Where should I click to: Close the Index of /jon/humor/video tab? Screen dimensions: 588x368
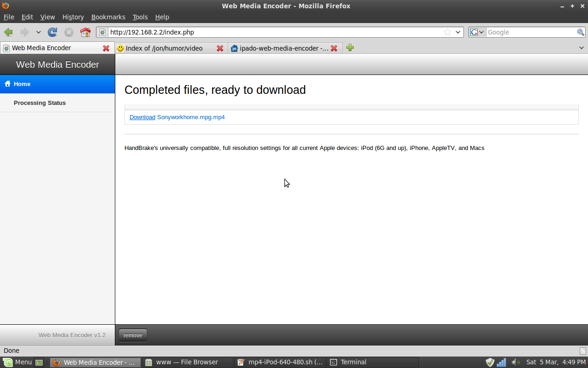[x=220, y=48]
